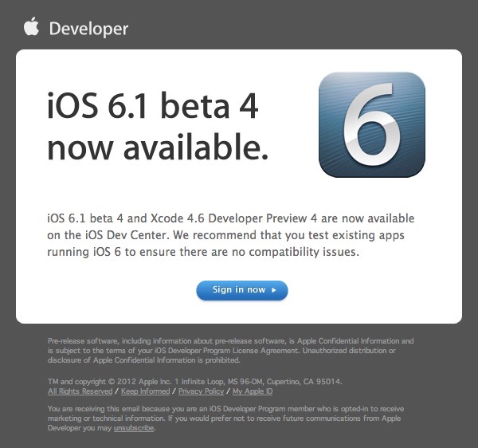This screenshot has width=478, height=448.
Task: Click the headline 'iOS 6.1 beta 4'
Action: (x=153, y=106)
